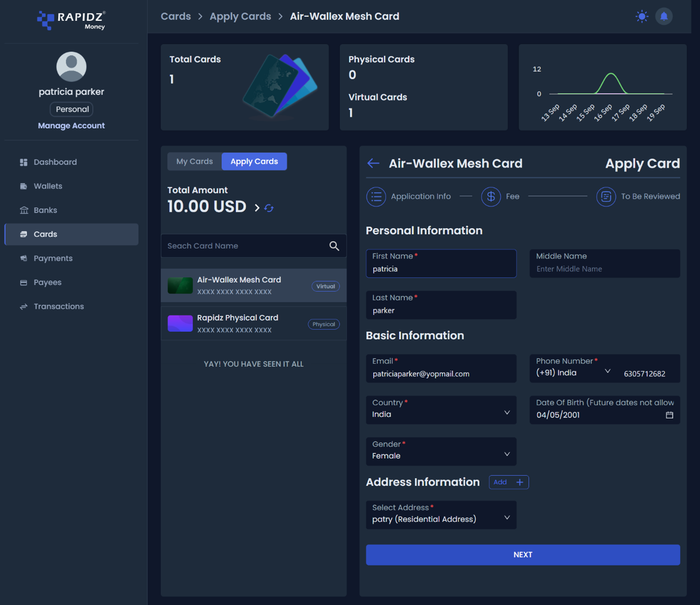Image resolution: width=700 pixels, height=605 pixels.
Task: Switch to the My Cards tab
Action: click(194, 161)
